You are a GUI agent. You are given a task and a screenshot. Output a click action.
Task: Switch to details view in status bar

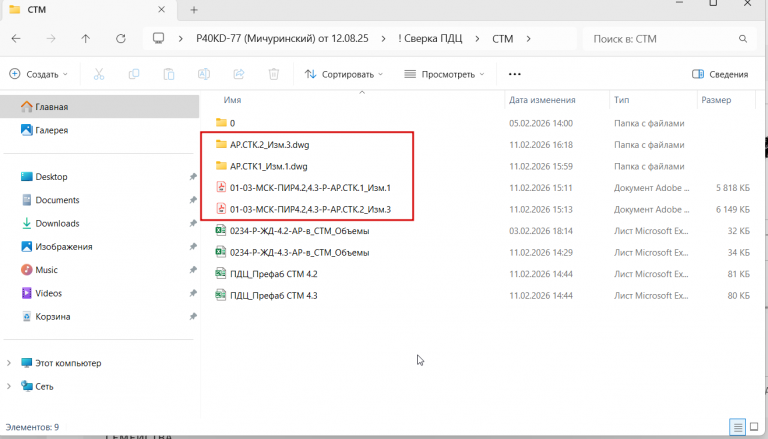click(737, 427)
